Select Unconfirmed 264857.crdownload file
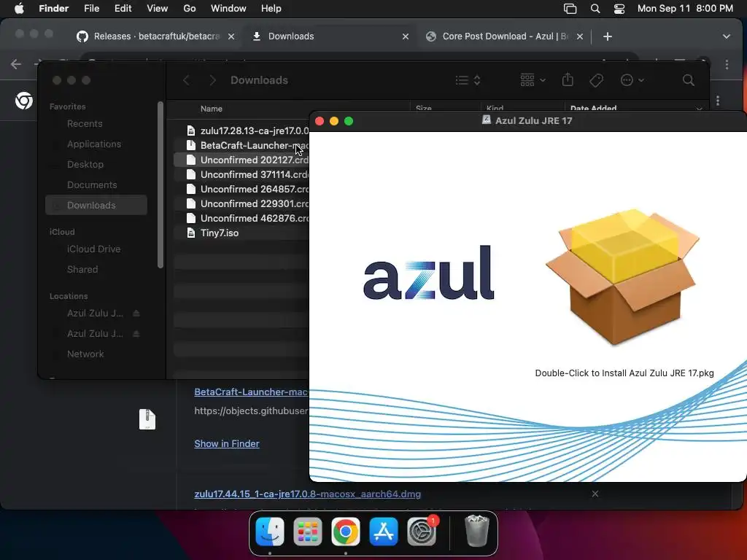 point(241,190)
